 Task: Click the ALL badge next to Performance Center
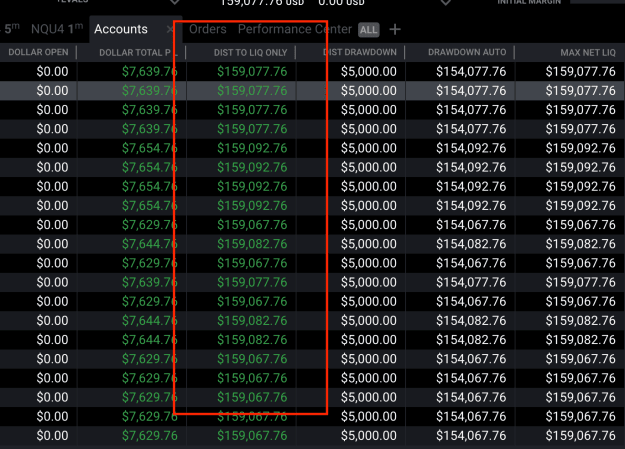[368, 30]
